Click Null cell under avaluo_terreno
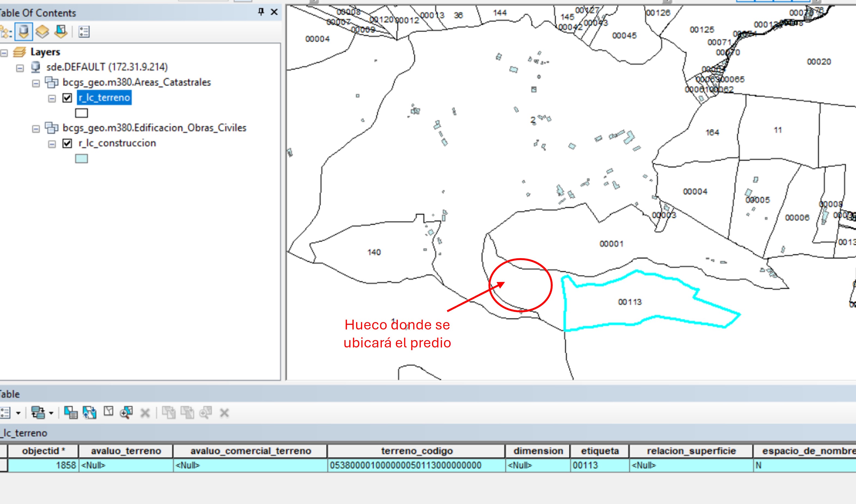 126,465
